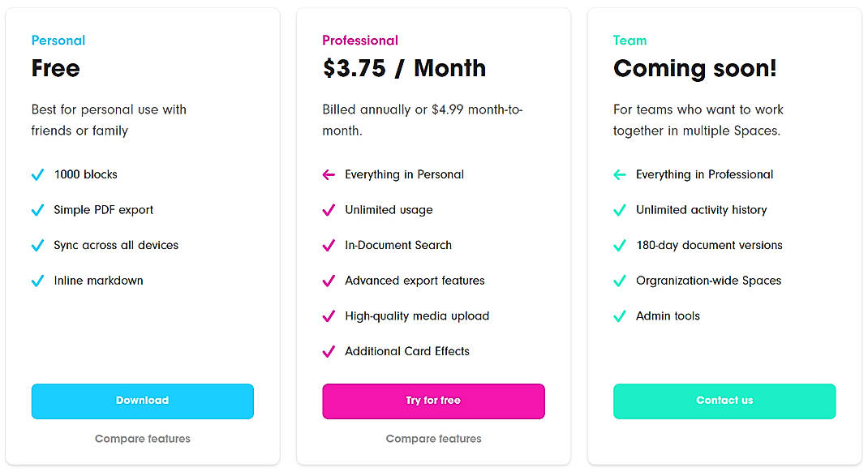This screenshot has width=868, height=472.
Task: Click the checkmark beside "Organization-wide Spaces"
Action: pyautogui.click(x=620, y=281)
